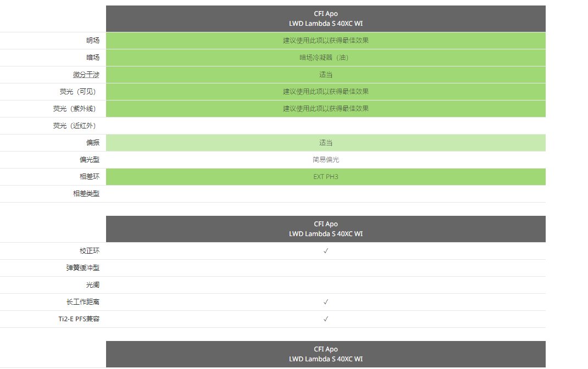Screen dimensions: 588x369
Task: Click the 相差类型 row label
Action: (x=86, y=194)
